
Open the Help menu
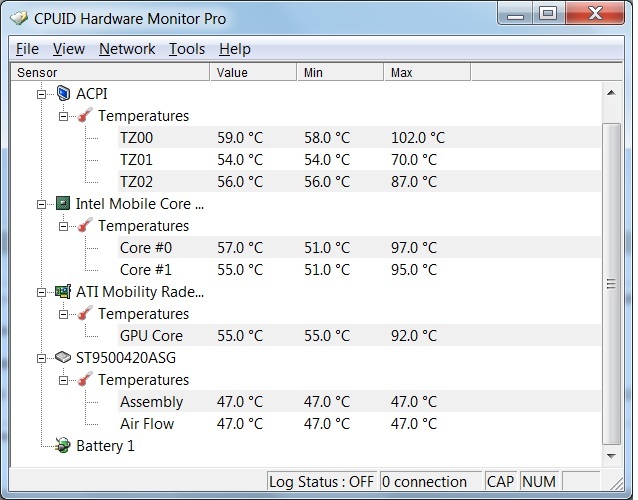click(x=235, y=49)
